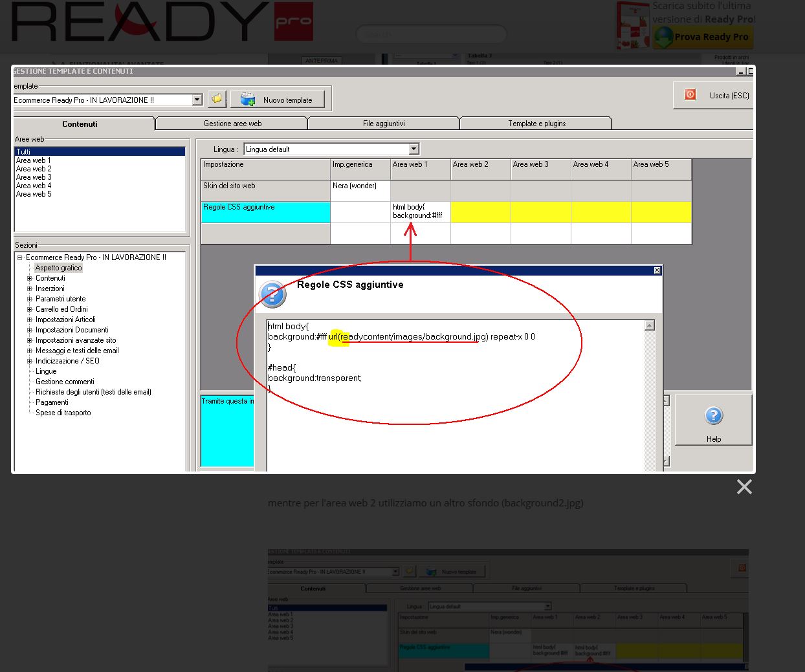This screenshot has width=805, height=672.
Task: Expand the Parametri utente tree node
Action: (x=29, y=299)
